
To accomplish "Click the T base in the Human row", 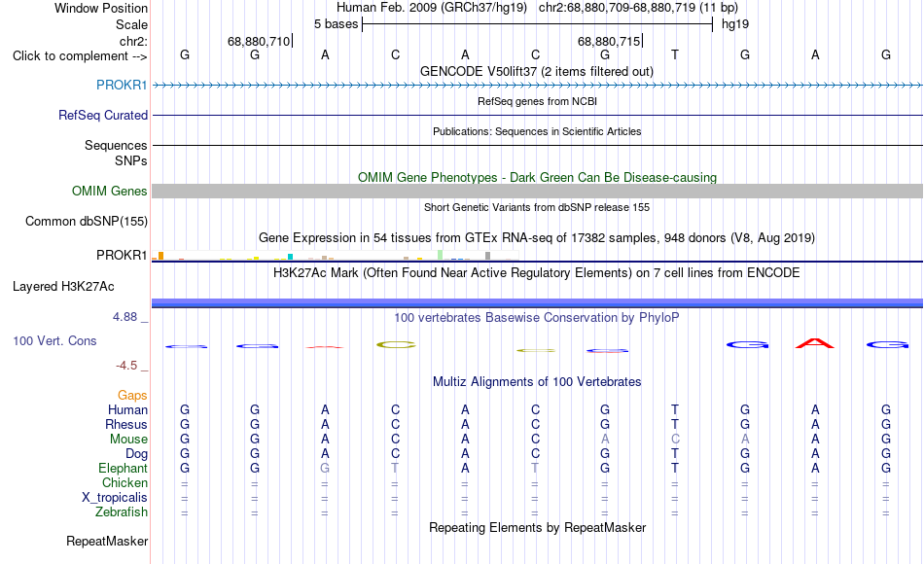I will tap(675, 409).
